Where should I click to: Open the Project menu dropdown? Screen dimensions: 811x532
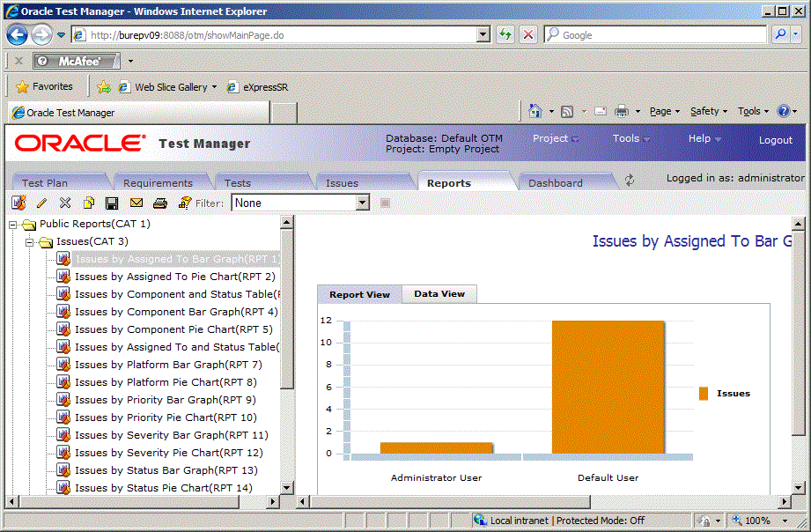coord(556,138)
